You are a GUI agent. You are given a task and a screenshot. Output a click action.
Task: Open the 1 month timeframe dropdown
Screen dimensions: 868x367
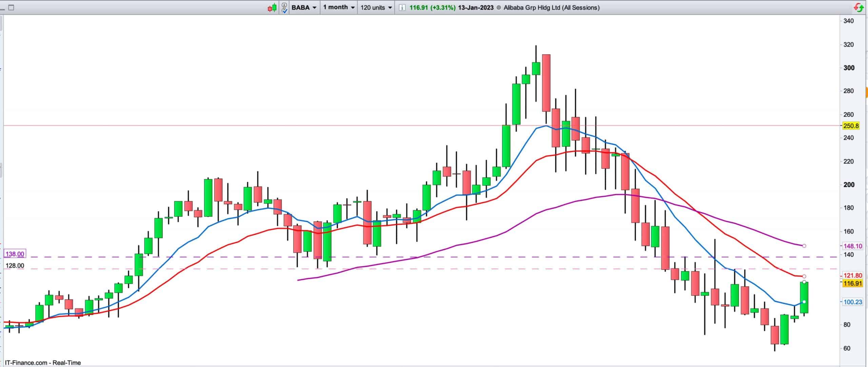[339, 7]
